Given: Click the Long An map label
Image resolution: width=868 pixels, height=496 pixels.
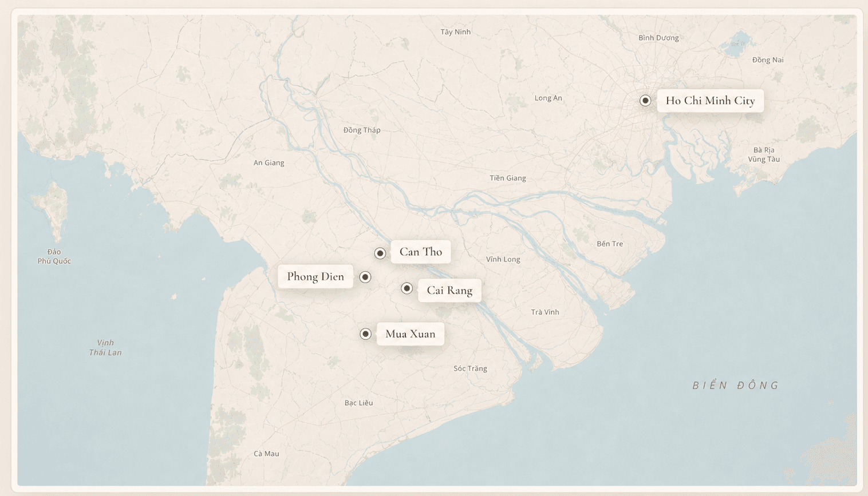Looking at the screenshot, I should (x=548, y=98).
